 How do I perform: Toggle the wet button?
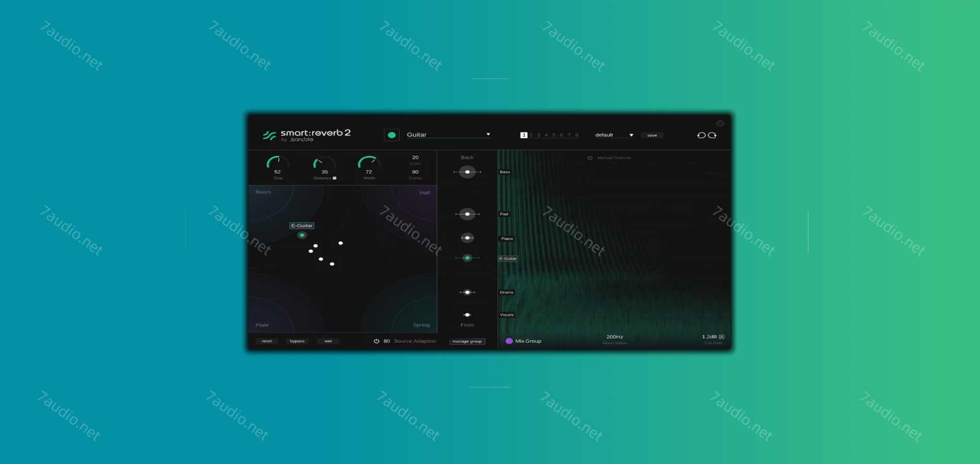click(x=328, y=341)
